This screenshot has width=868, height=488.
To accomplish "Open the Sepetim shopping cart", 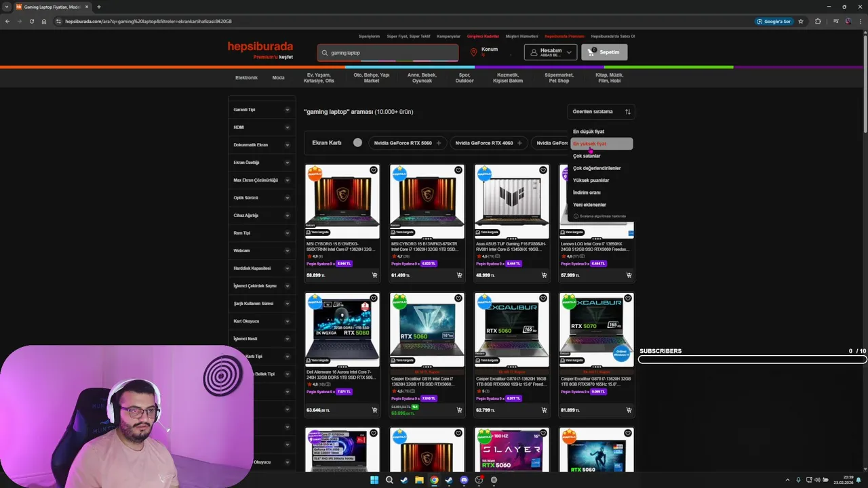I will coord(604,52).
